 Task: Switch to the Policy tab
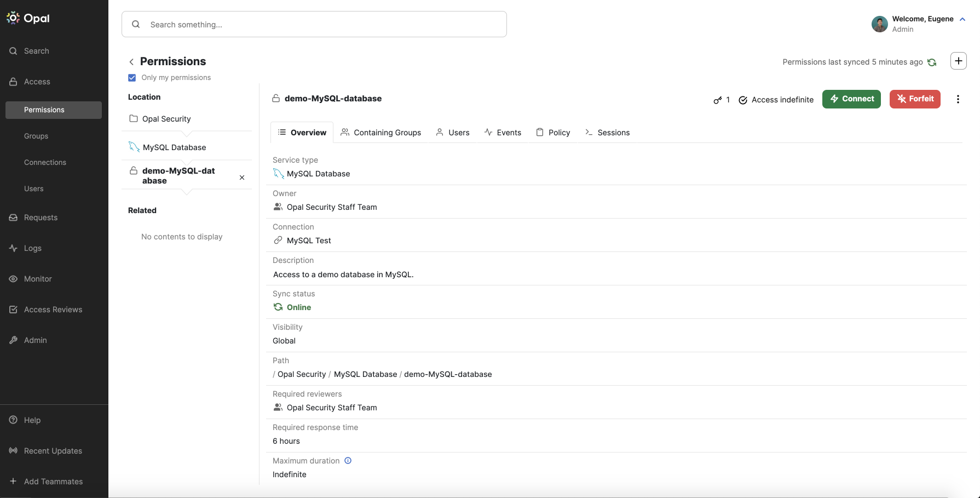tap(553, 133)
